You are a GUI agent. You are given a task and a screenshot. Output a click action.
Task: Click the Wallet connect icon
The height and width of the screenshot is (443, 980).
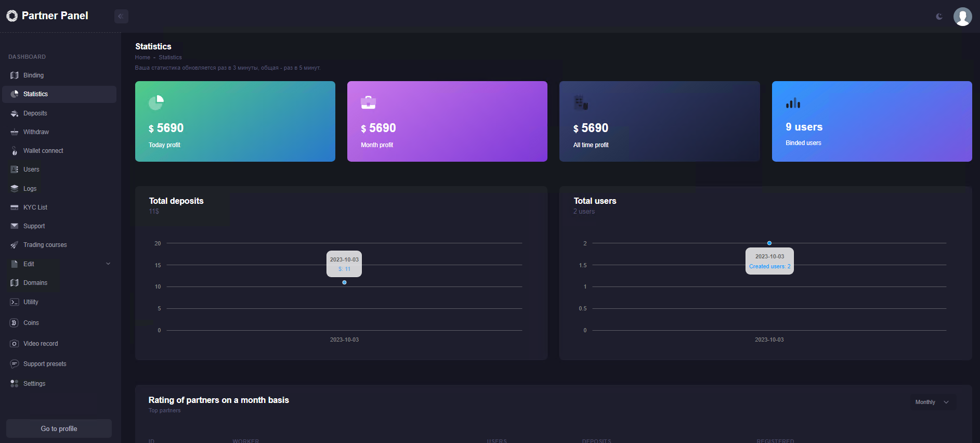15,151
